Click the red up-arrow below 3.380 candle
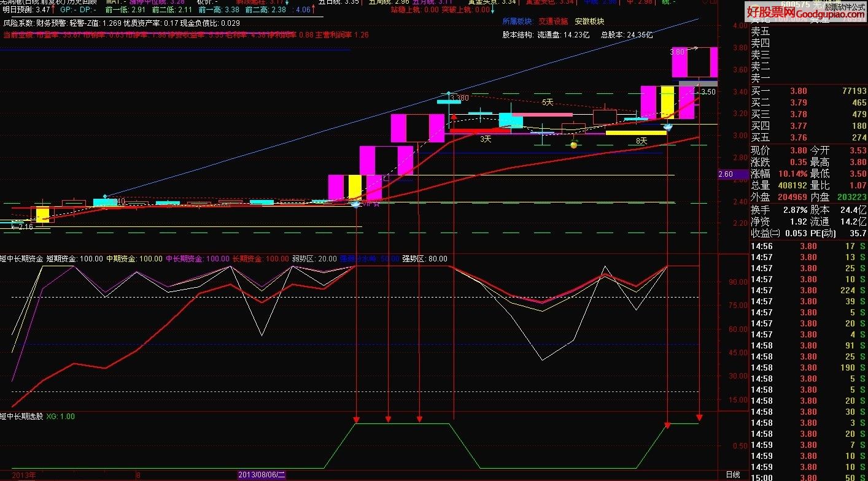The image size is (868, 481). (x=454, y=115)
